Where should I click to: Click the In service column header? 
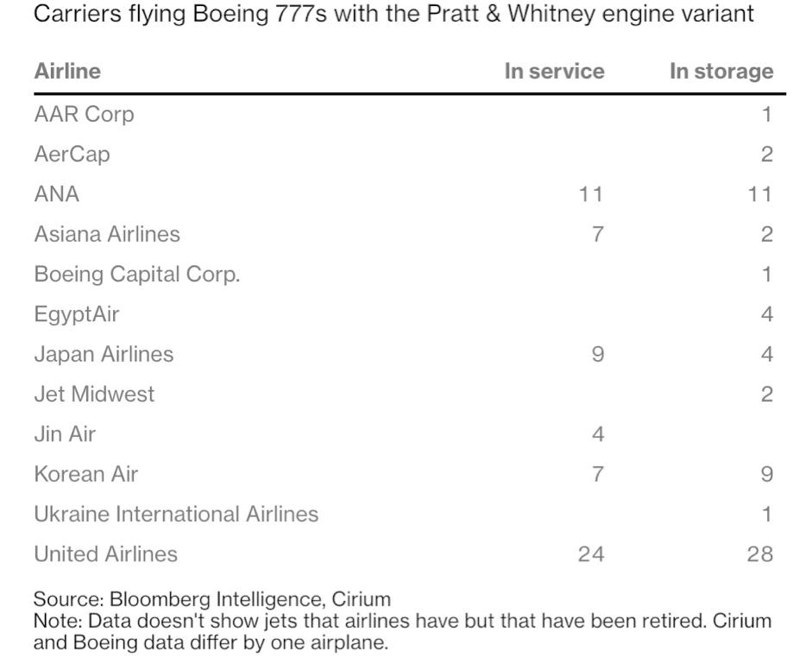(x=554, y=71)
